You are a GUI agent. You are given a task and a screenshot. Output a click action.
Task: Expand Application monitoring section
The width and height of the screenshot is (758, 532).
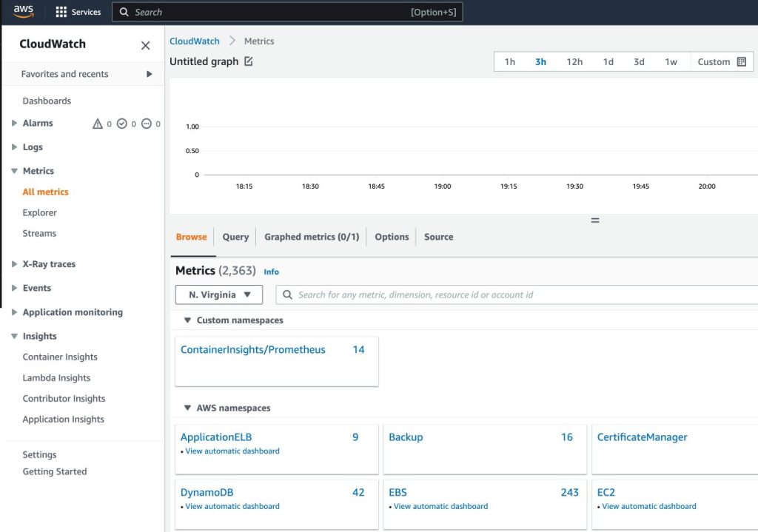(x=15, y=312)
